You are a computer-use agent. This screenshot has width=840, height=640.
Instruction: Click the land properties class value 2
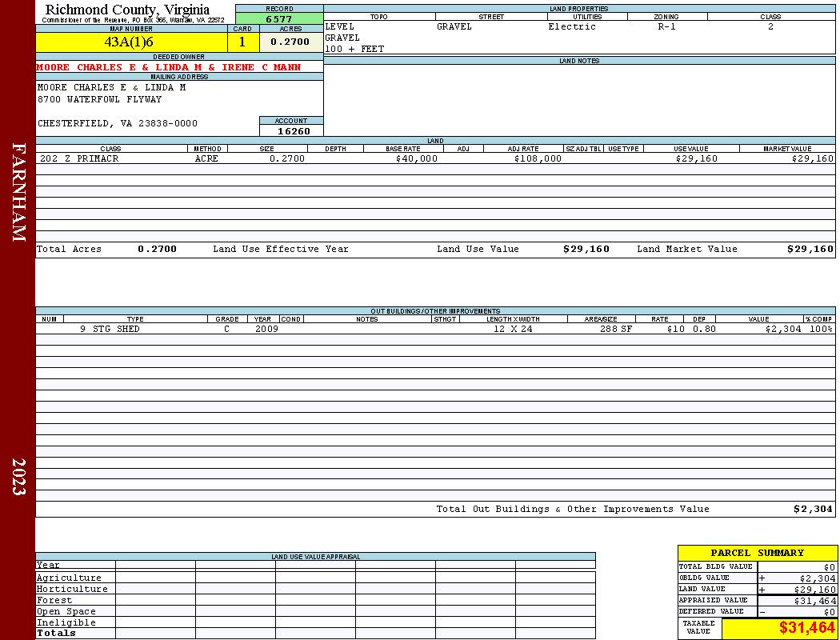pos(770,26)
